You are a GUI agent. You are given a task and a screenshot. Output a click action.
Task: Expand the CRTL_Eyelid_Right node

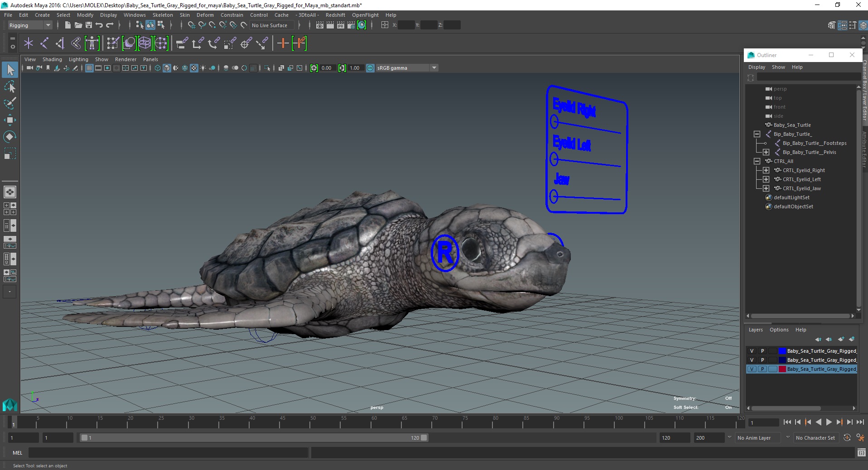(766, 170)
